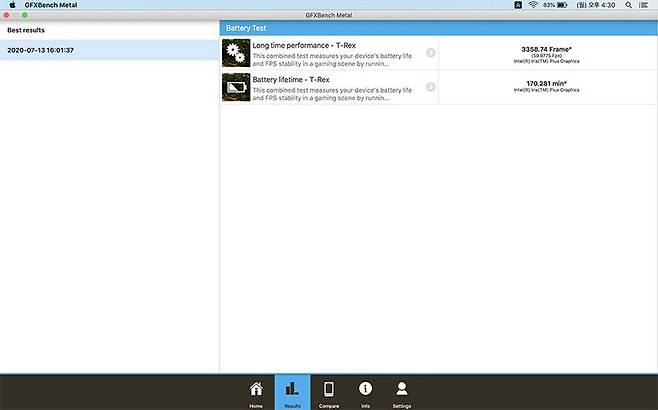658x410 pixels.
Task: Click the Battery Test section header
Action: click(x=439, y=28)
